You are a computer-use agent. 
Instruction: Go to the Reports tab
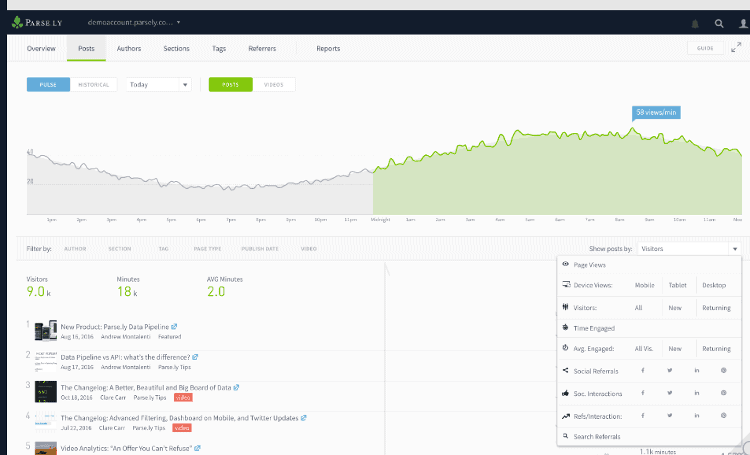coord(328,48)
